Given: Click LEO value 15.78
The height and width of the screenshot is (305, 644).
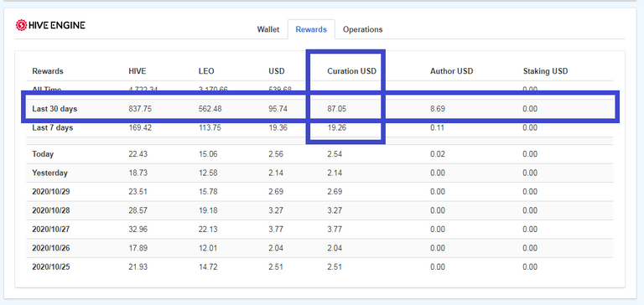Looking at the screenshot, I should [x=208, y=192].
